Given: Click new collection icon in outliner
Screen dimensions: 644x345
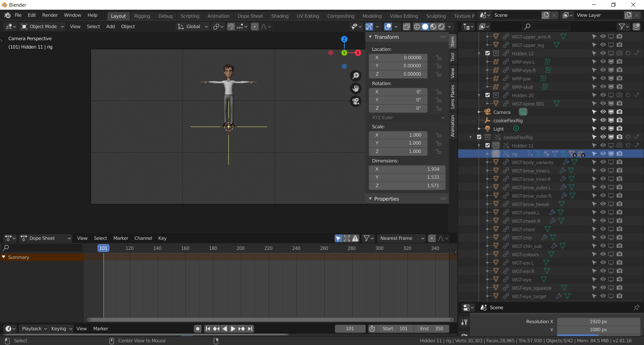Looking at the screenshot, I should pyautogui.click(x=636, y=26).
